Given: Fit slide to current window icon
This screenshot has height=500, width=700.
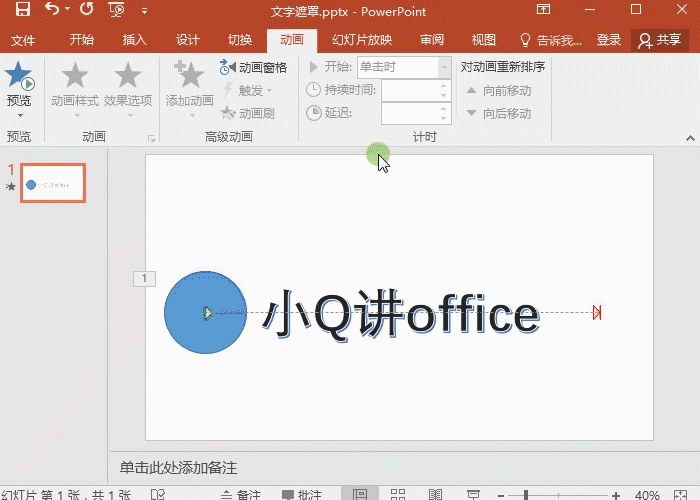Looking at the screenshot, I should [681, 495].
